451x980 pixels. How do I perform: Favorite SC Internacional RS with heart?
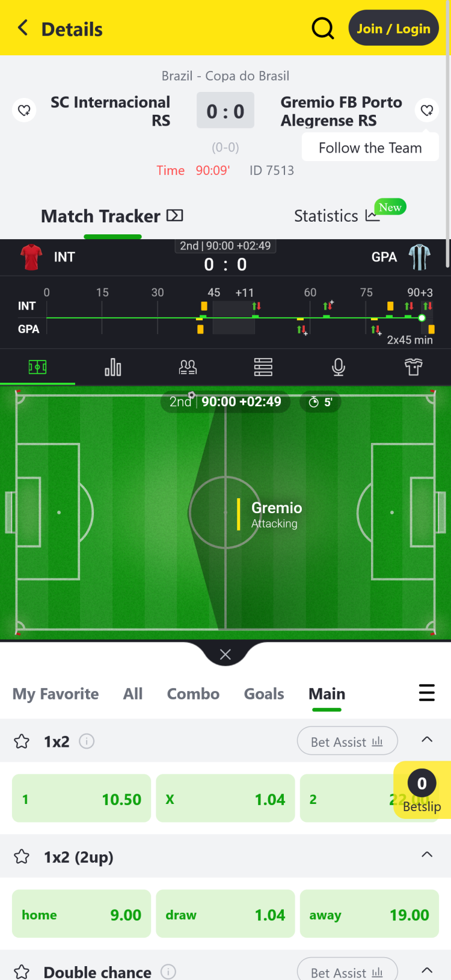(24, 110)
